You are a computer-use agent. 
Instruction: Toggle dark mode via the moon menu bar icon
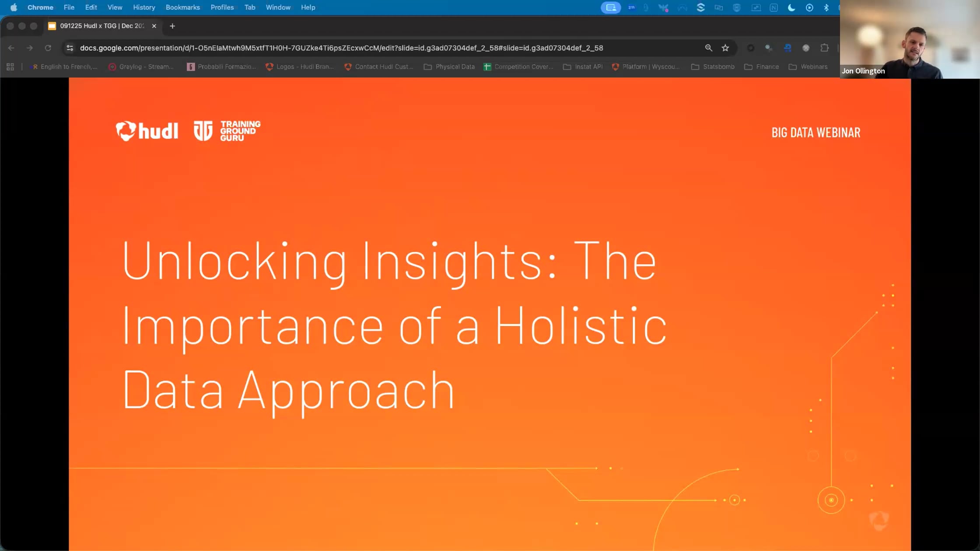[x=791, y=7]
